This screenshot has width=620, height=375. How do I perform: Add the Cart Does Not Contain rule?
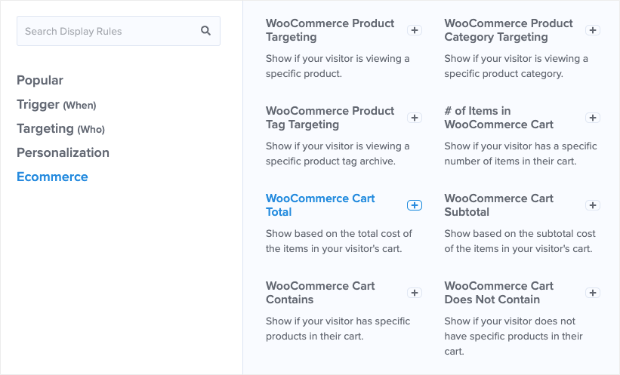(x=592, y=293)
